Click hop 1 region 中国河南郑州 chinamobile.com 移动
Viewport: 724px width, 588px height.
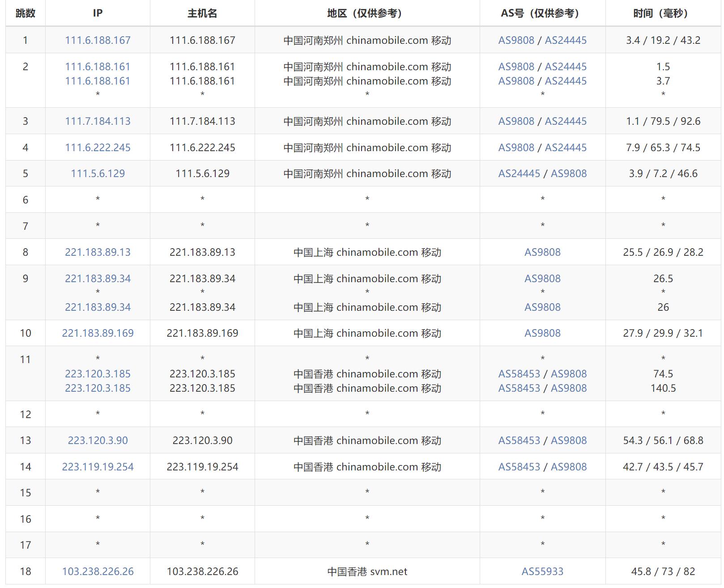tap(367, 40)
